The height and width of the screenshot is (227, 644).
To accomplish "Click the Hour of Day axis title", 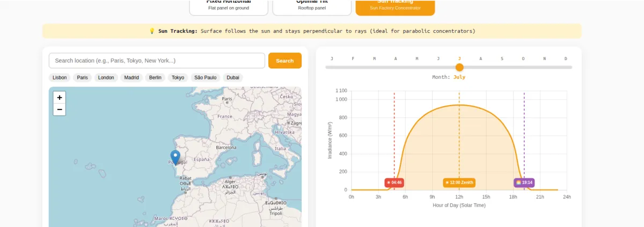I will coord(459,205).
